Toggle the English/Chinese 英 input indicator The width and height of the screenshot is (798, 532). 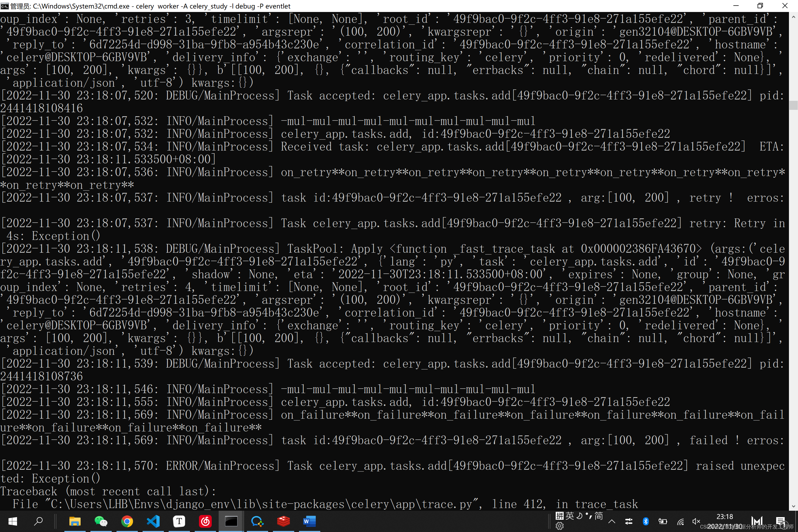coord(570,516)
